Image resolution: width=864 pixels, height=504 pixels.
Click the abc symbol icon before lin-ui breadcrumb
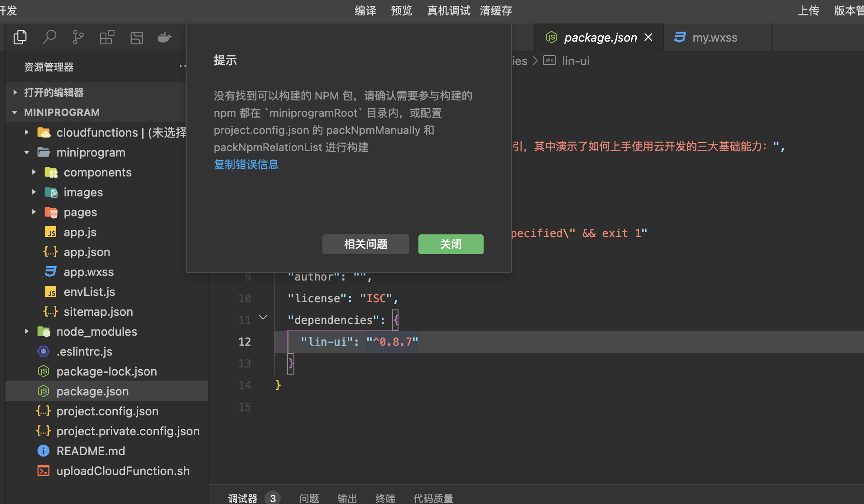coord(549,60)
